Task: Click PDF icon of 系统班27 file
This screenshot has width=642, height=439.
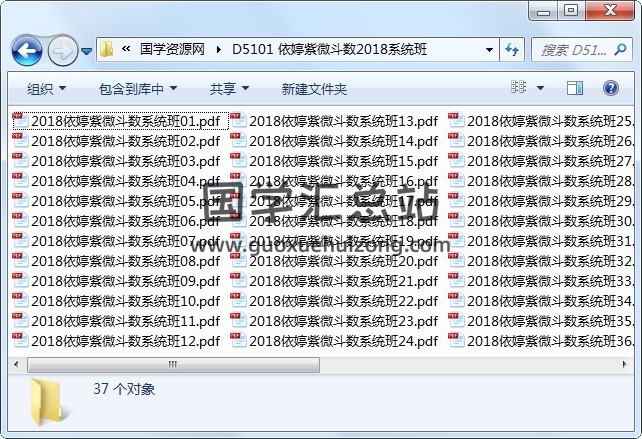Action: (456, 161)
